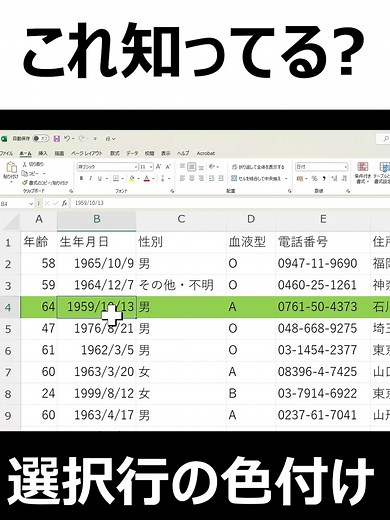The image size is (390, 520).
Task: Click the Percent Style icon
Action: [314, 179]
